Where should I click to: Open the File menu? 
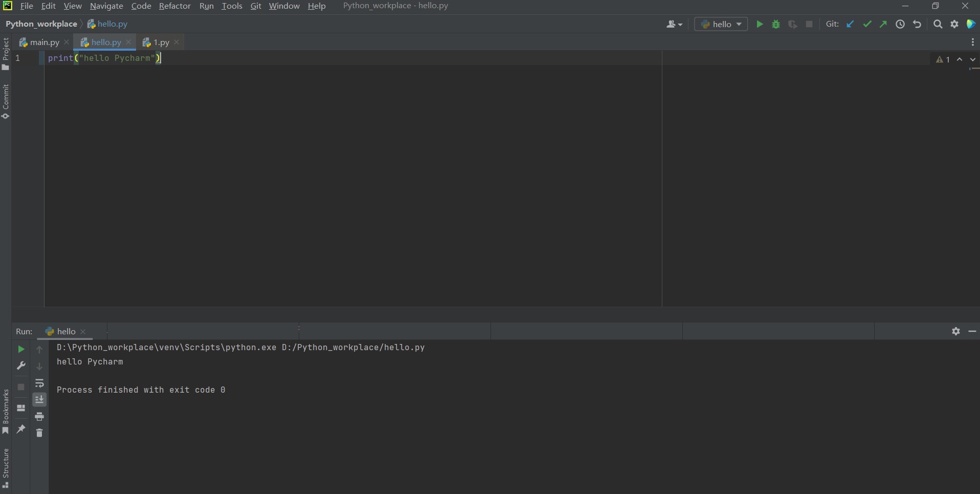click(27, 6)
